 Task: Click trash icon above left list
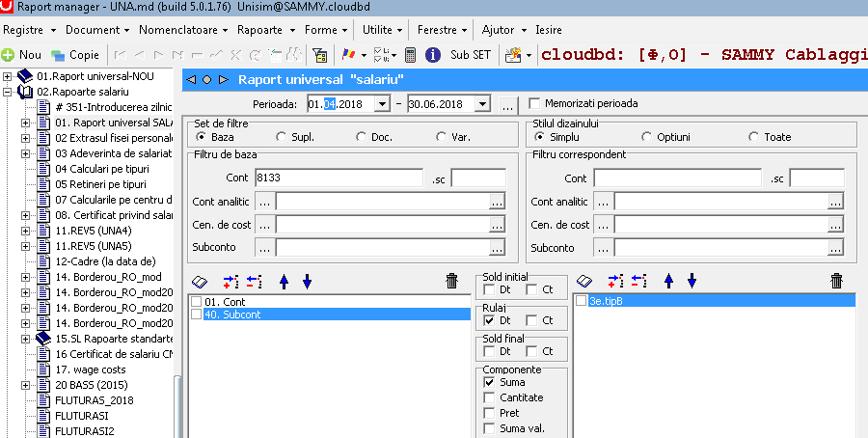coord(451,282)
